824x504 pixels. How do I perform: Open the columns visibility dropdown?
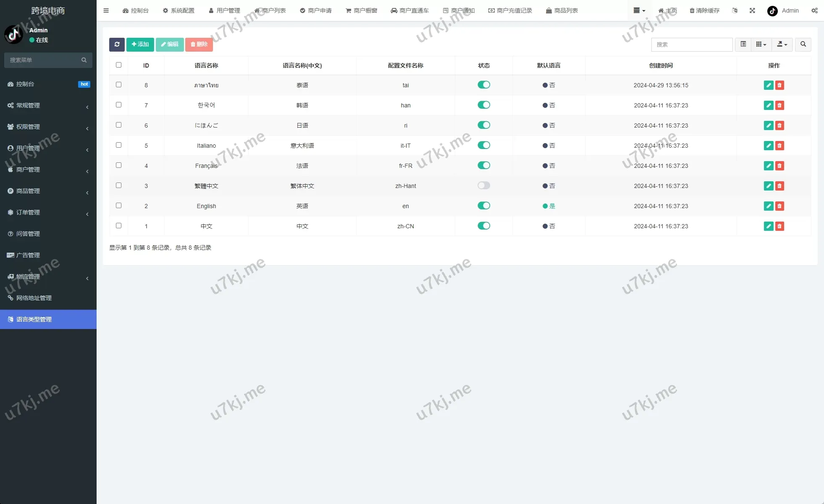click(x=761, y=44)
